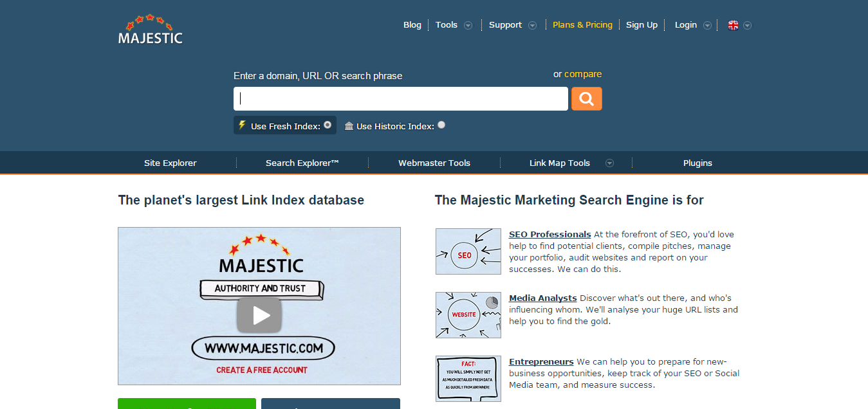868x409 pixels.
Task: Open the Website diagram thumbnail
Action: 468,315
